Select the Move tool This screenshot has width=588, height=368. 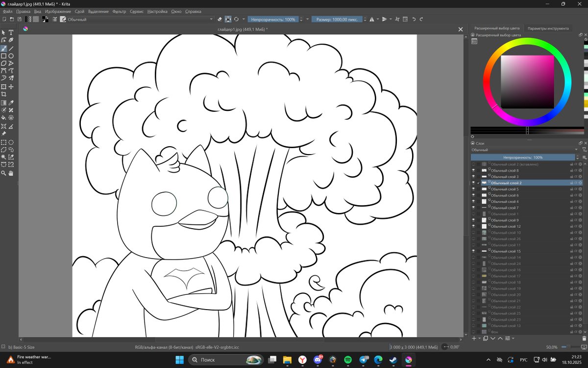point(11,87)
